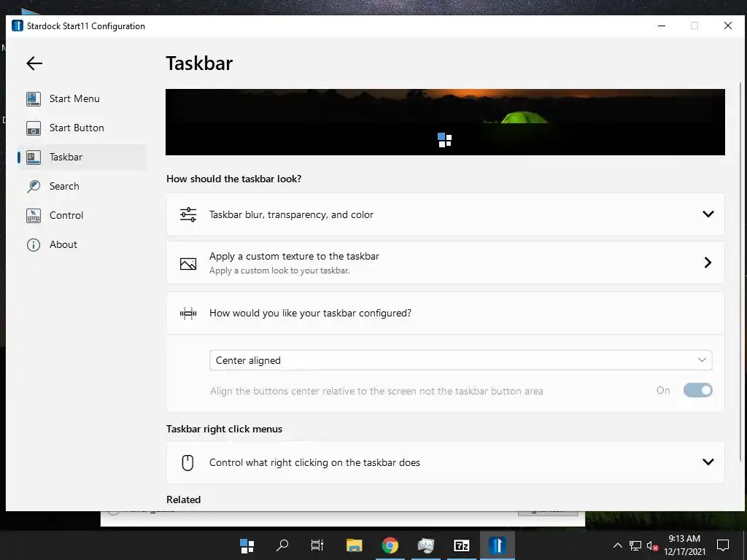Open the 7-Zip app on the taskbar

click(x=461, y=545)
